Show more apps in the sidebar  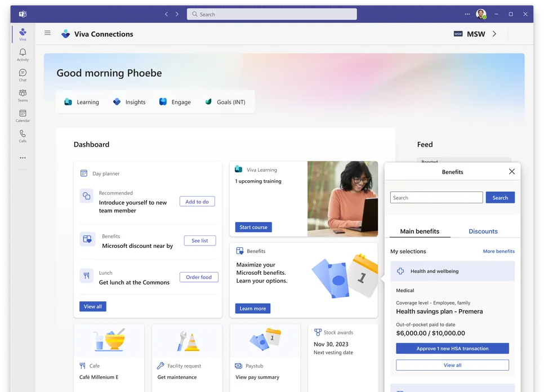coord(23,158)
